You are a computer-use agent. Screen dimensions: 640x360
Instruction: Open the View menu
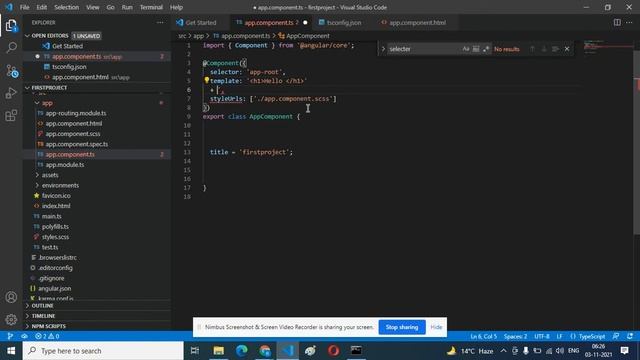93,7
